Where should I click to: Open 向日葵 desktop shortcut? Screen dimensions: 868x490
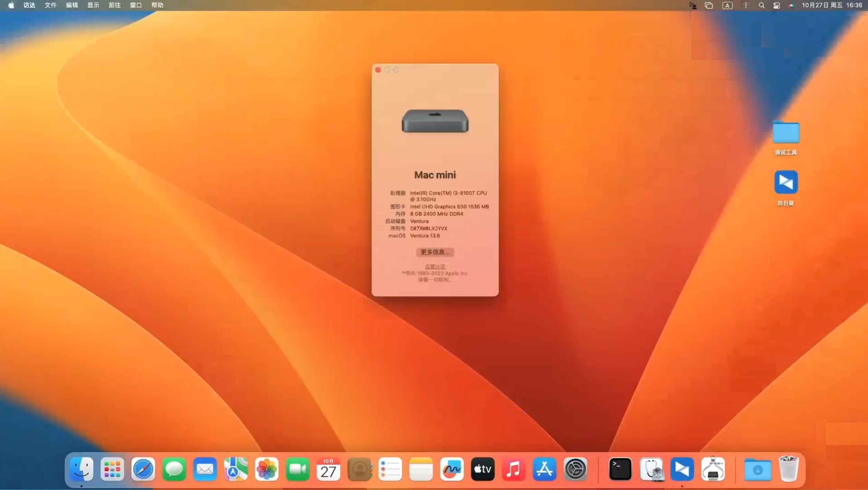coord(786,182)
